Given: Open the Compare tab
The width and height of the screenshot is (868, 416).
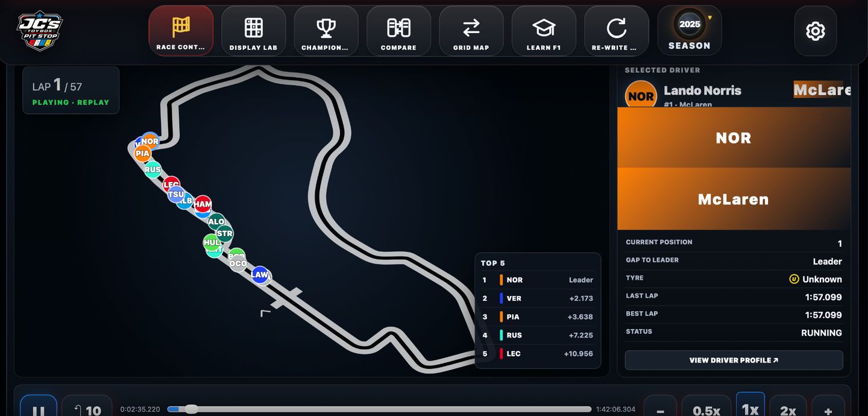Looking at the screenshot, I should pyautogui.click(x=398, y=31).
